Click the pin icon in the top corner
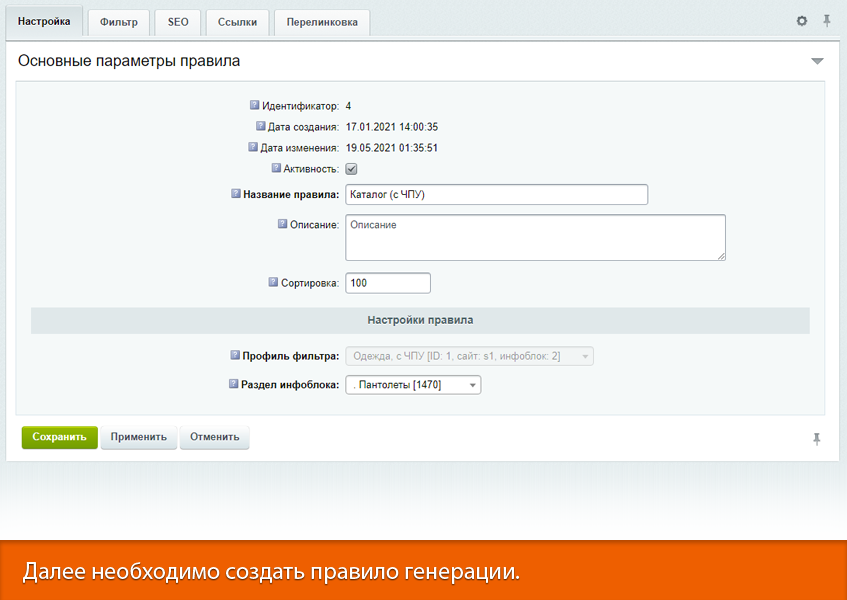Viewport: 847px width, 600px height. tap(827, 20)
